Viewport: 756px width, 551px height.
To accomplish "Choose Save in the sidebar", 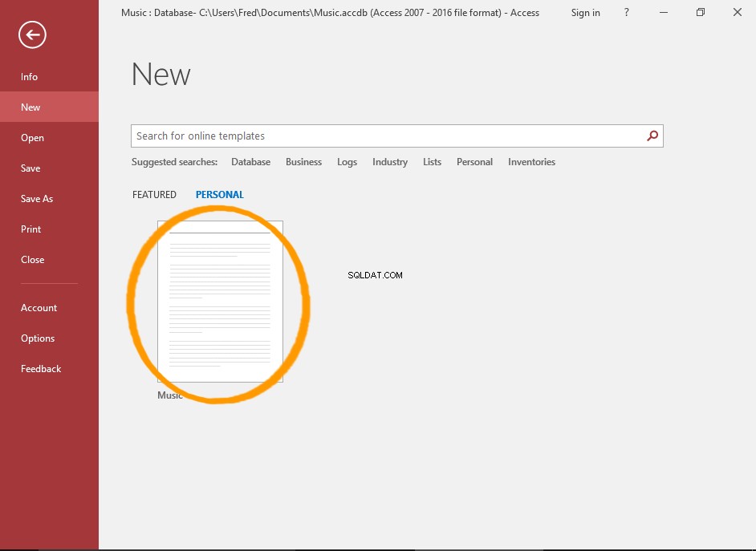I will click(x=30, y=168).
